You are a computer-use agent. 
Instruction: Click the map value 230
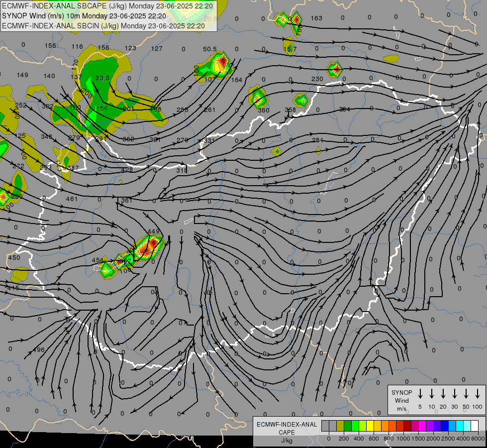(x=317, y=79)
